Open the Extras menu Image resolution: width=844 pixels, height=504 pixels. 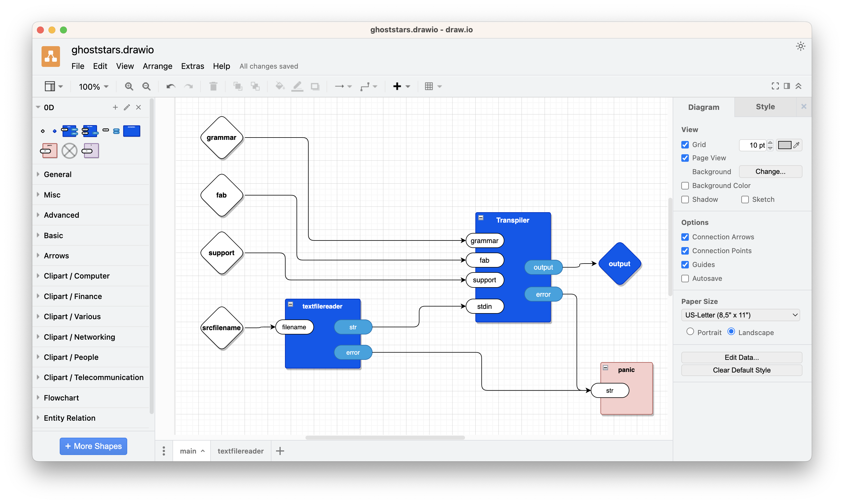192,66
